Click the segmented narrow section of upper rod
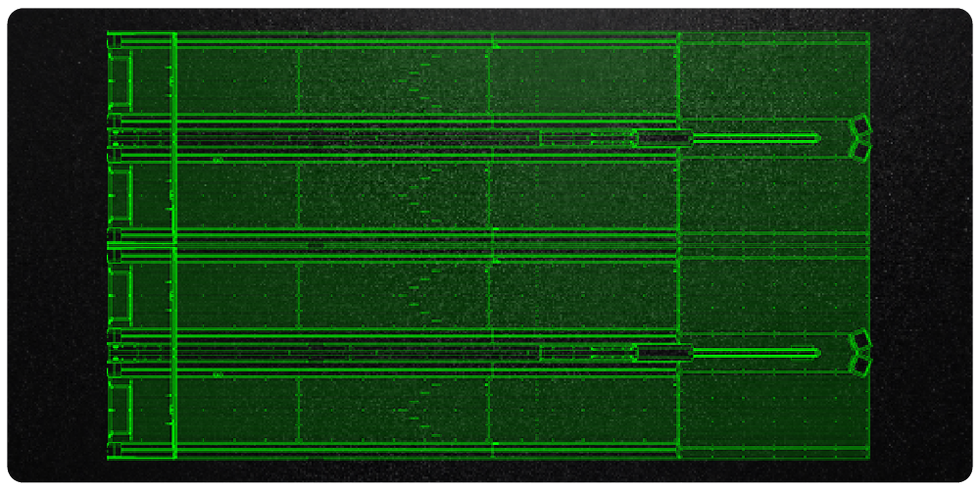Screen dimensions: 980x491 click(x=586, y=138)
